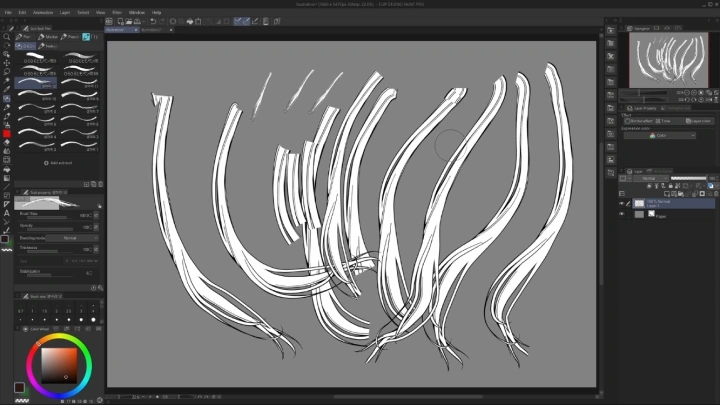Select the Eraser tool in toolbar
This screenshot has height=405, width=720.
[6, 141]
